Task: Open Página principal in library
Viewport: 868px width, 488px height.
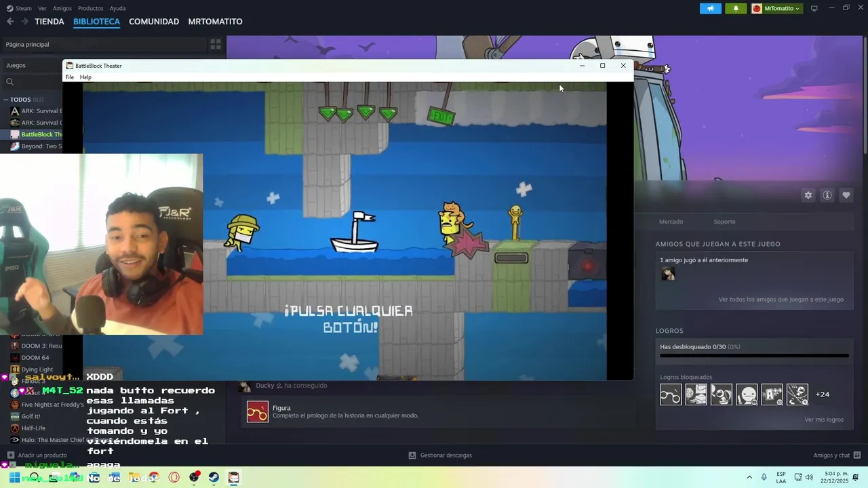Action: coord(103,44)
